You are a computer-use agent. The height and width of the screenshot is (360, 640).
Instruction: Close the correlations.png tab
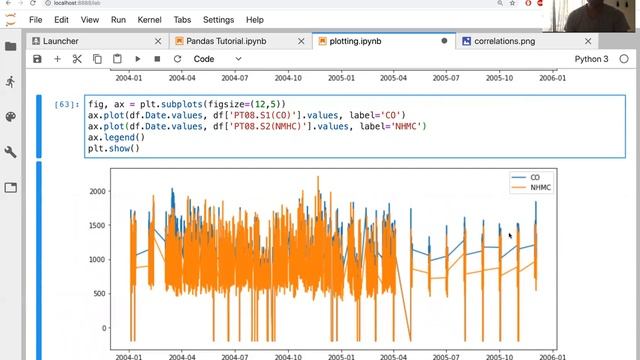coord(588,41)
